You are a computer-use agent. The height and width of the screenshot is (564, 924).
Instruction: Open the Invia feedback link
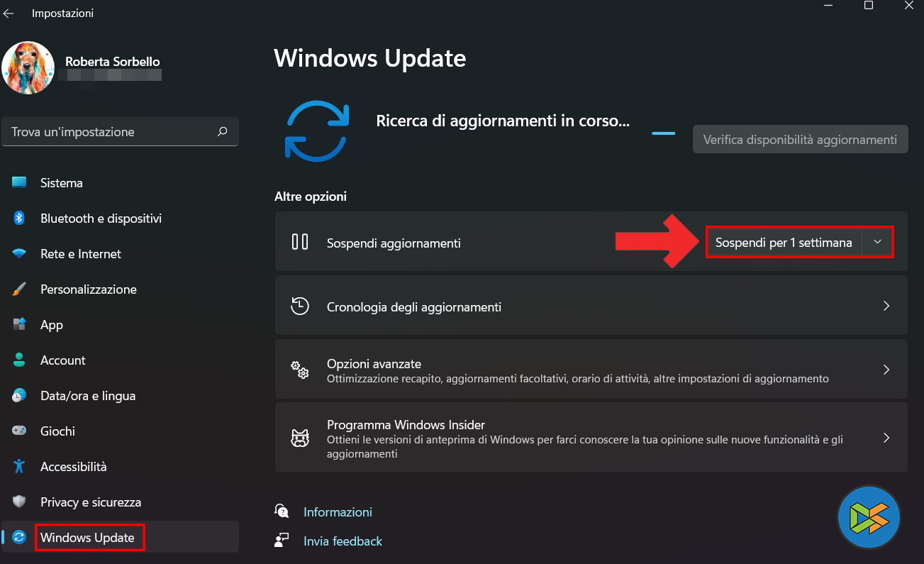(343, 541)
